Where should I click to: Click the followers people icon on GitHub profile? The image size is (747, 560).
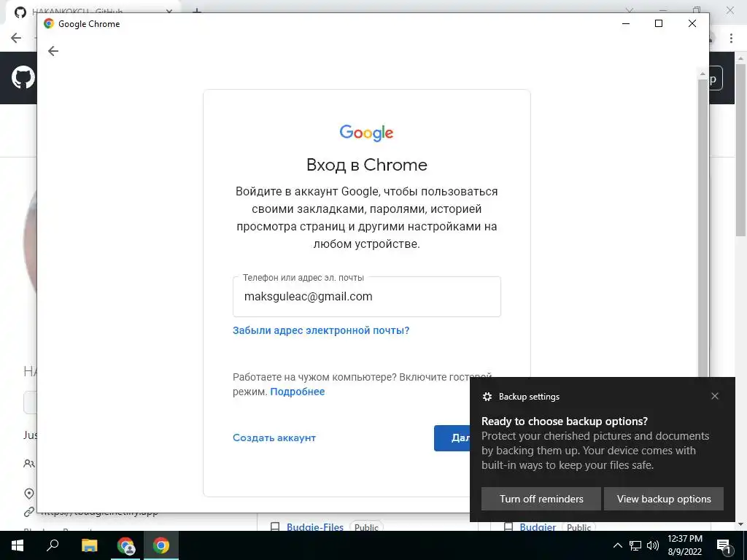click(x=29, y=463)
